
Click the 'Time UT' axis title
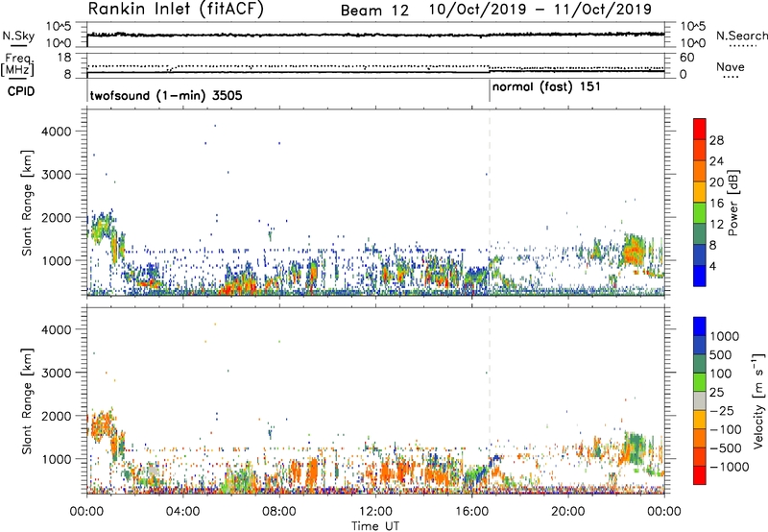[375, 526]
